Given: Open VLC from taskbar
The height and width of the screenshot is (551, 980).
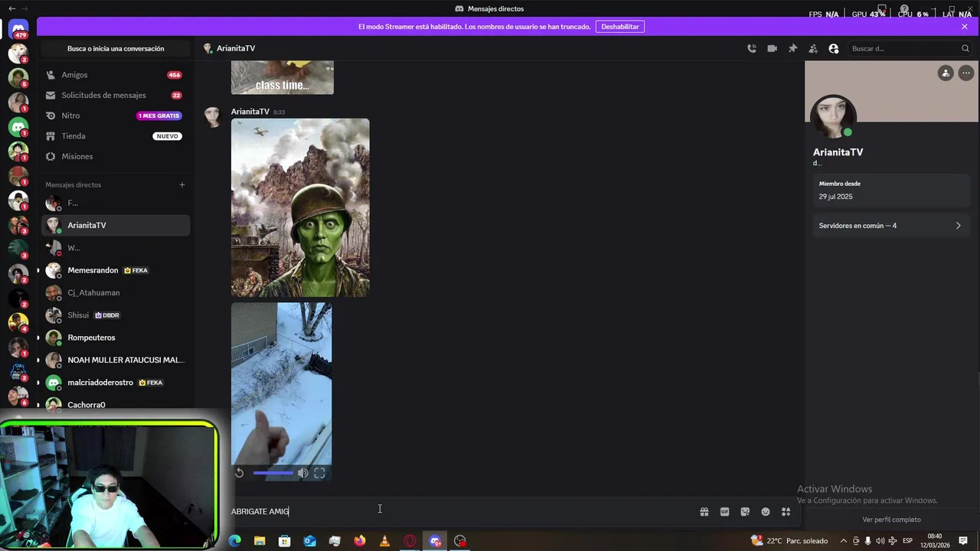Looking at the screenshot, I should (384, 541).
